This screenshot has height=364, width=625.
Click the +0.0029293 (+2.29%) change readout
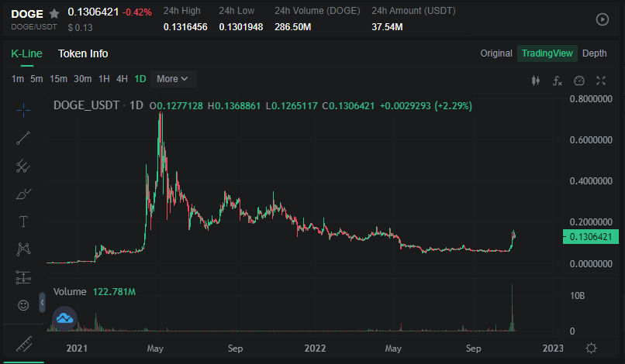tap(426, 106)
